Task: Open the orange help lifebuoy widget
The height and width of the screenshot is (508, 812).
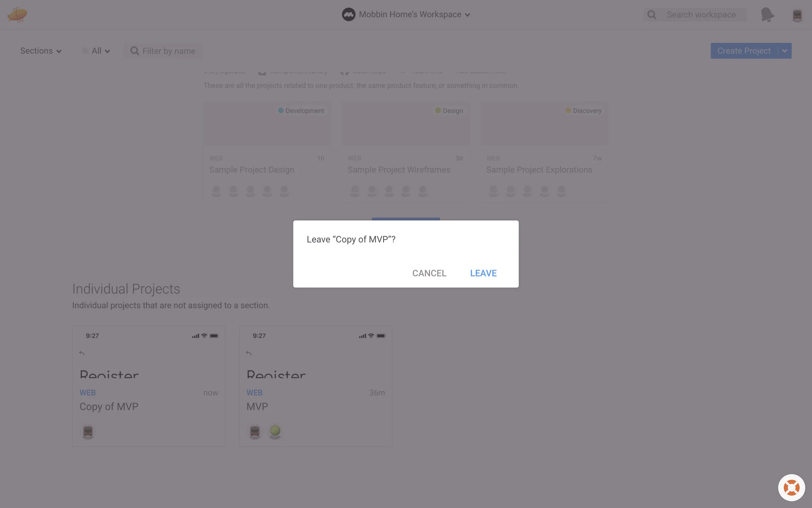Action: [x=791, y=488]
